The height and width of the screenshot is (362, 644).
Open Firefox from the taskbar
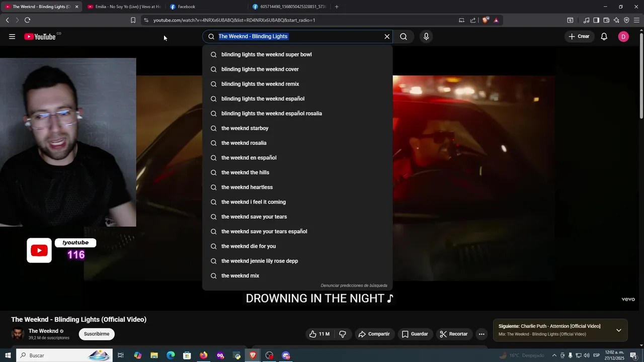point(203,355)
